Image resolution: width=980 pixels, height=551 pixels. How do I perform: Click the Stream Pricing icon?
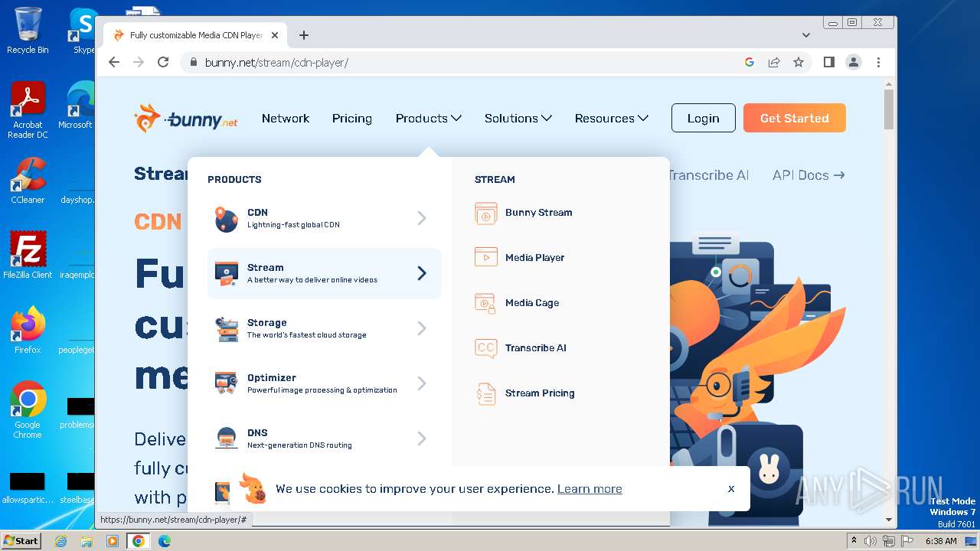[486, 393]
